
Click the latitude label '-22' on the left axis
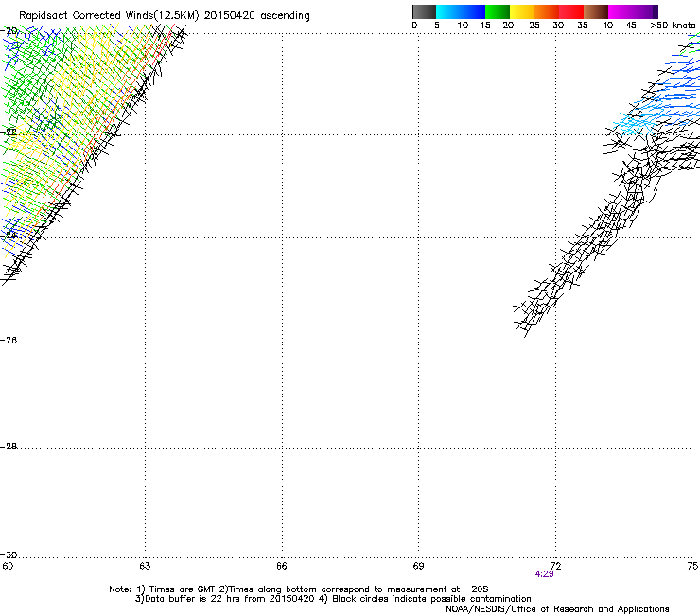pyautogui.click(x=9, y=132)
